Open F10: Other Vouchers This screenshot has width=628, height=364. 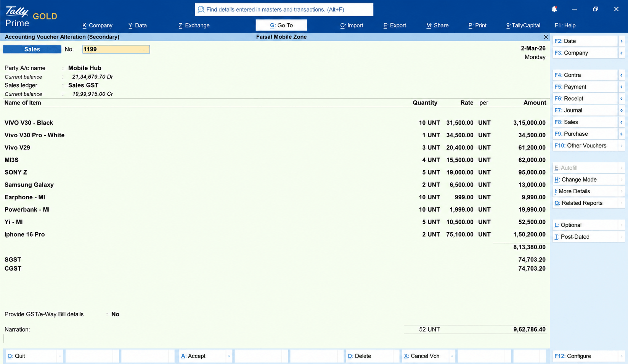pos(585,146)
